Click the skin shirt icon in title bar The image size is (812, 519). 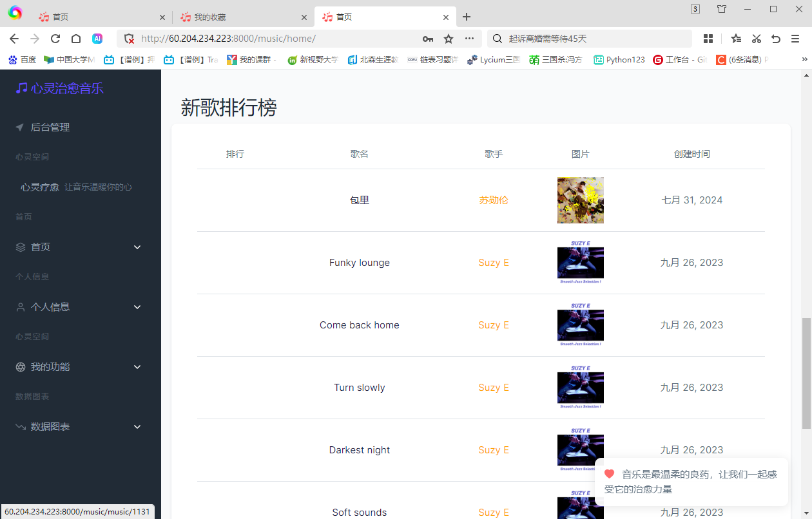point(722,9)
